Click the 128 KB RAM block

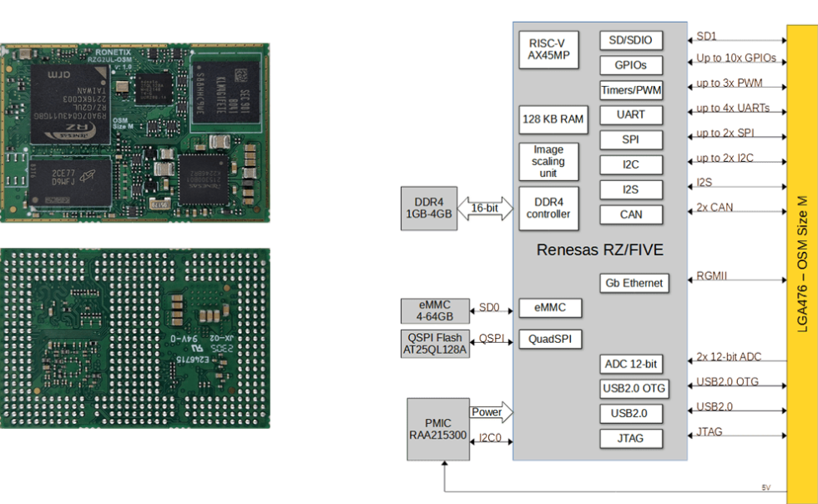point(553,119)
